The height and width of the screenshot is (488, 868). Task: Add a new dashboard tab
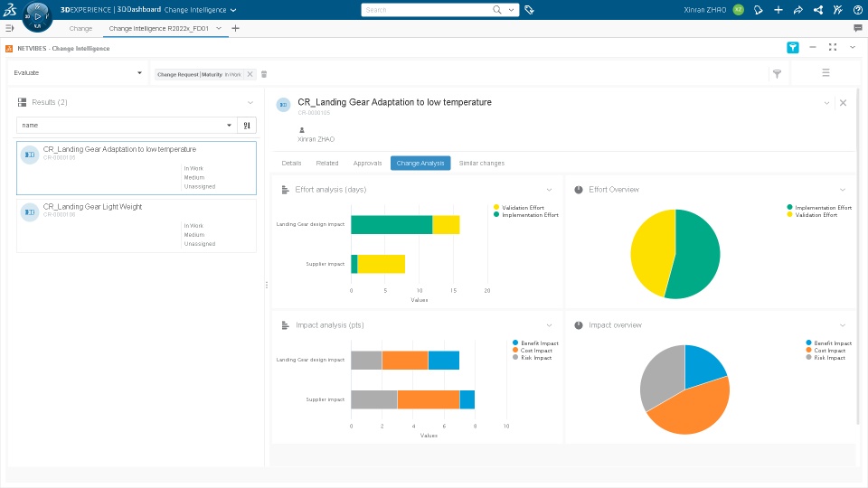tap(235, 28)
